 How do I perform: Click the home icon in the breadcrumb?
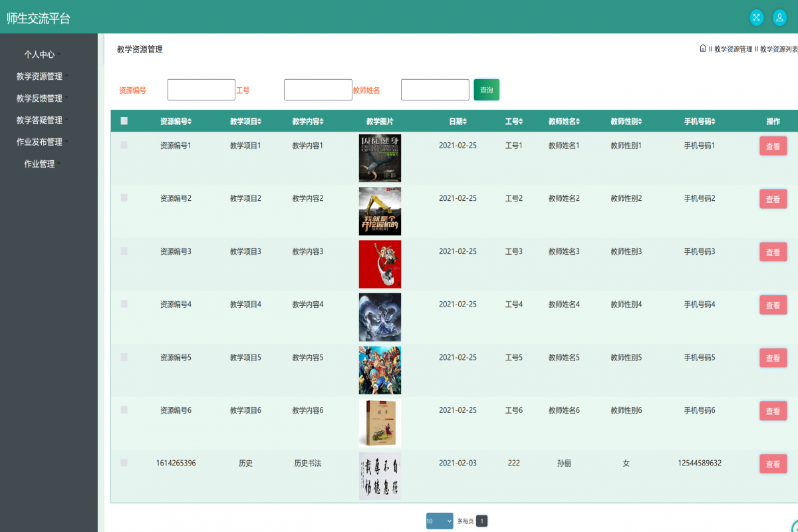(x=702, y=48)
